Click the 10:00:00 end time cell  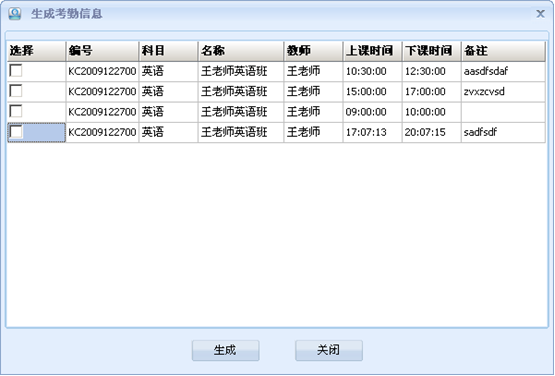(x=432, y=112)
